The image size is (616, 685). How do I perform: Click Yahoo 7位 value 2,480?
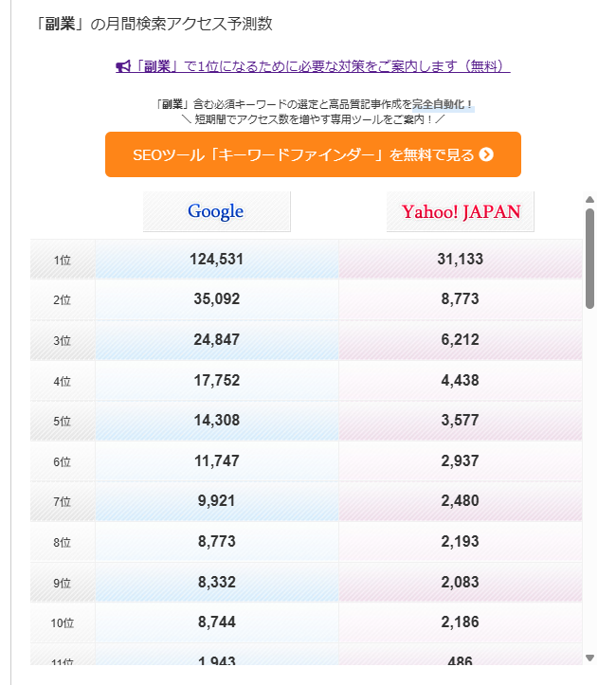[461, 501]
